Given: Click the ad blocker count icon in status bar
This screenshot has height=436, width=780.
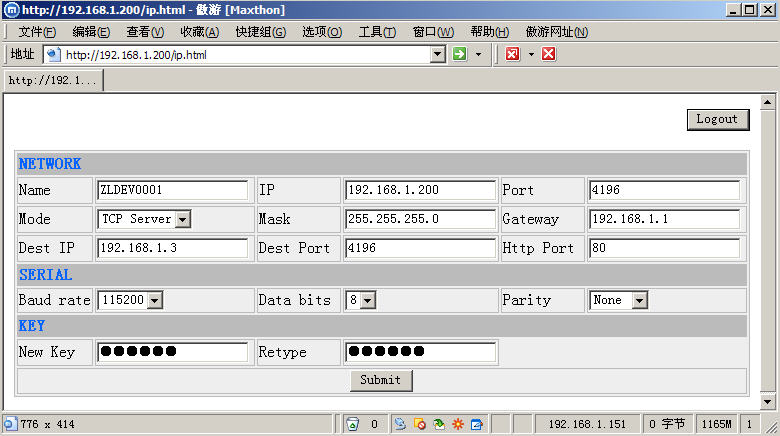Looking at the screenshot, I should pyautogui.click(x=352, y=424).
